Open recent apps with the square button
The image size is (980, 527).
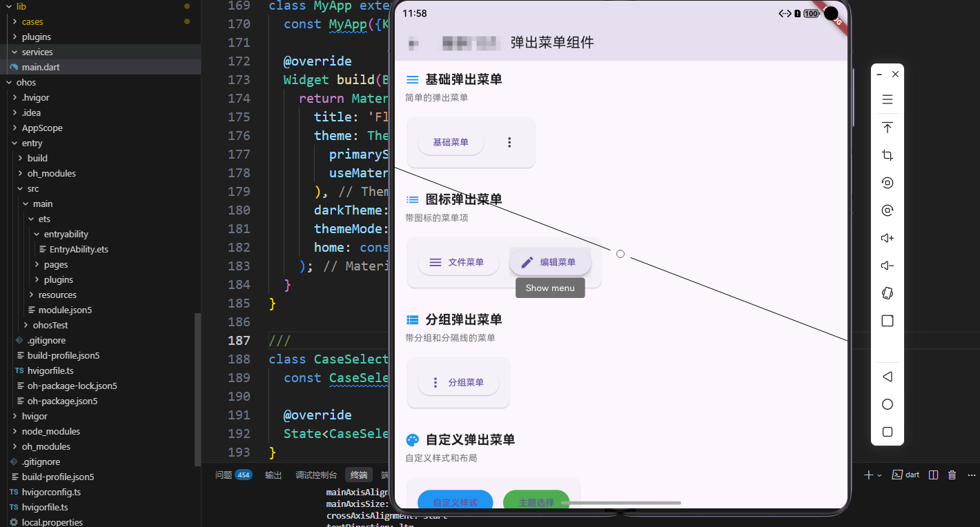[887, 432]
